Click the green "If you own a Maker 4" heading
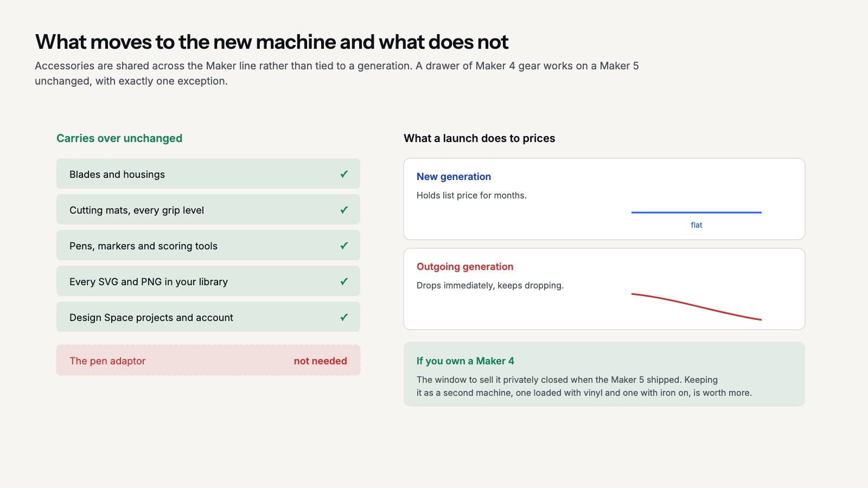The height and width of the screenshot is (488, 868). (465, 361)
